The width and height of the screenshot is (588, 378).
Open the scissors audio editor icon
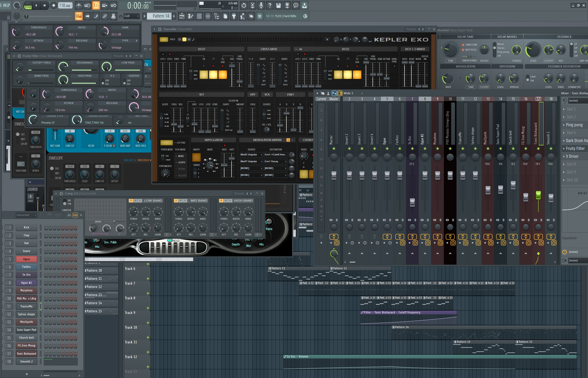(252, 5)
